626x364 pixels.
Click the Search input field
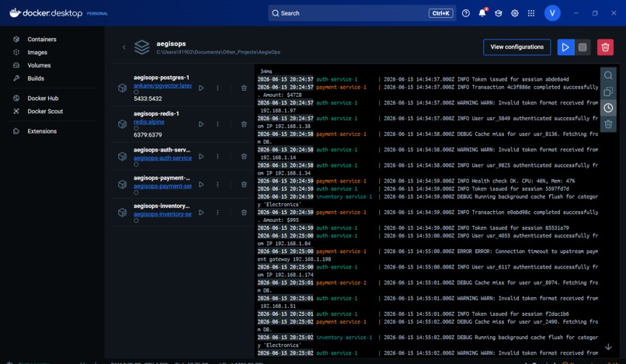[x=362, y=13]
